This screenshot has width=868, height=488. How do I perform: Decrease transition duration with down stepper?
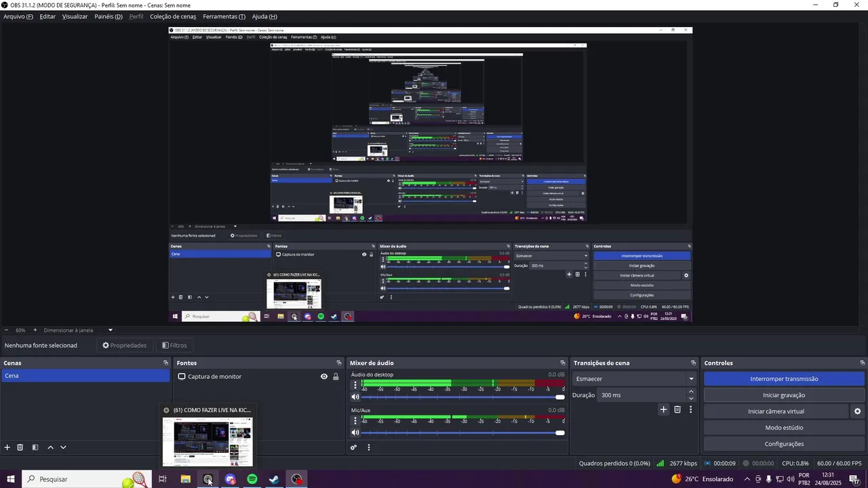691,399
